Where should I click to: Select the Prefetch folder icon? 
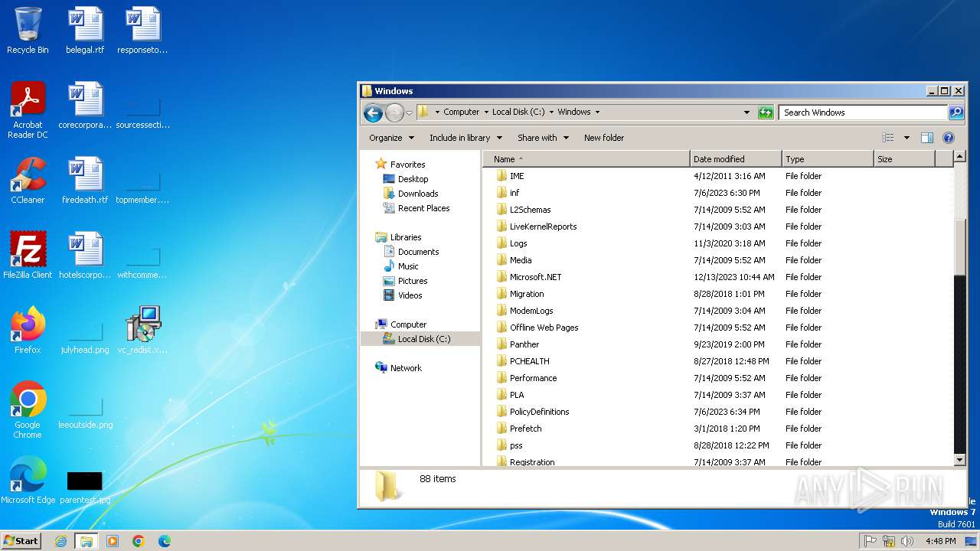[501, 429]
